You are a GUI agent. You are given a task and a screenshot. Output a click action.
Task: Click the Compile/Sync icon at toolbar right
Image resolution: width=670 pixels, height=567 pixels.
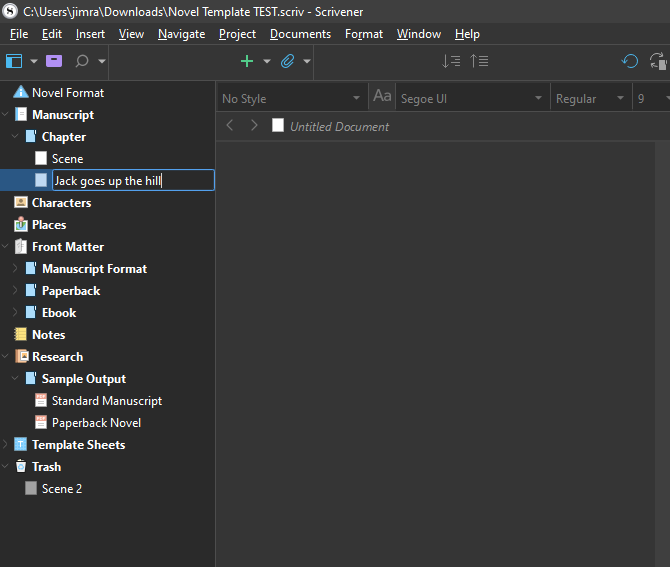coord(658,61)
